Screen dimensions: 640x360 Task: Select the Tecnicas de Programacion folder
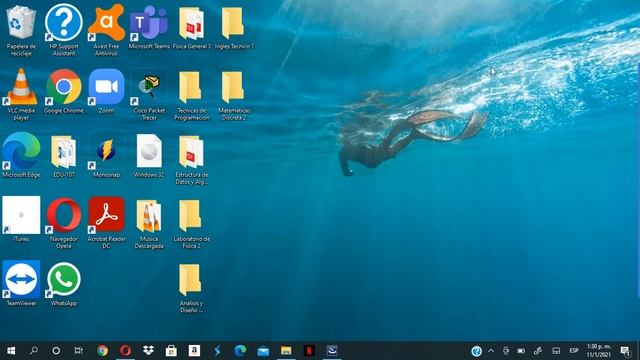(191, 95)
